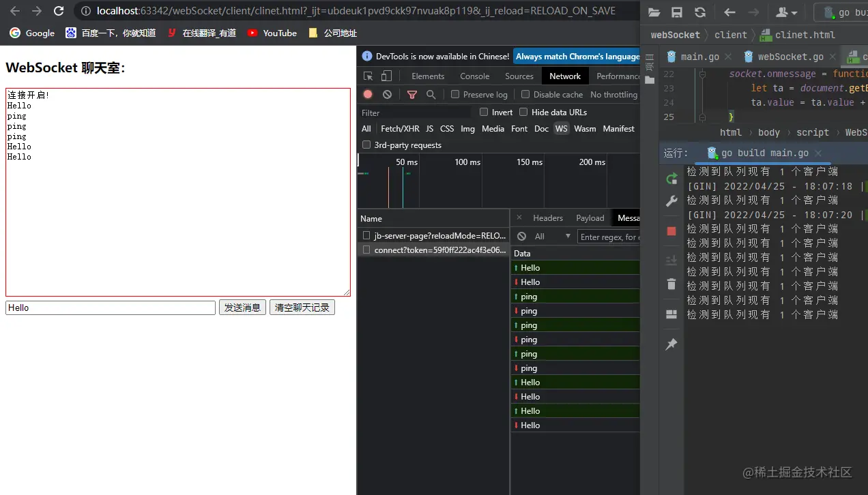The image size is (868, 495).
Task: Open the 在线翻译_有道 bookmark
Action: click(201, 33)
